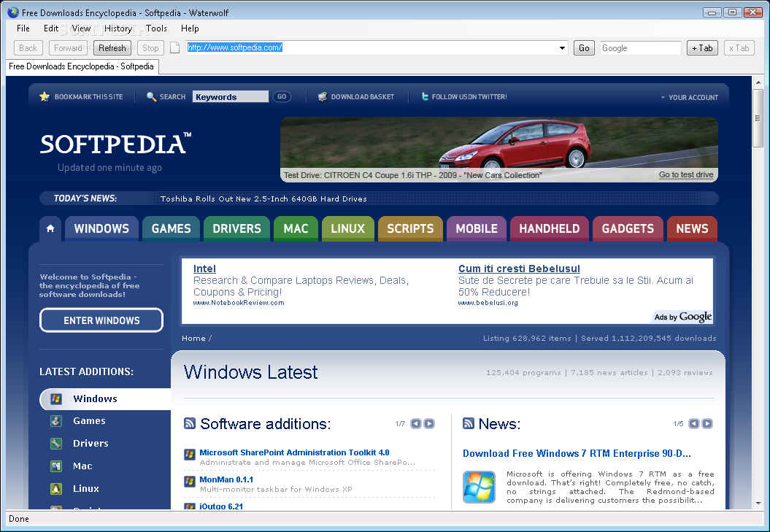Open the Help menu

tap(190, 28)
